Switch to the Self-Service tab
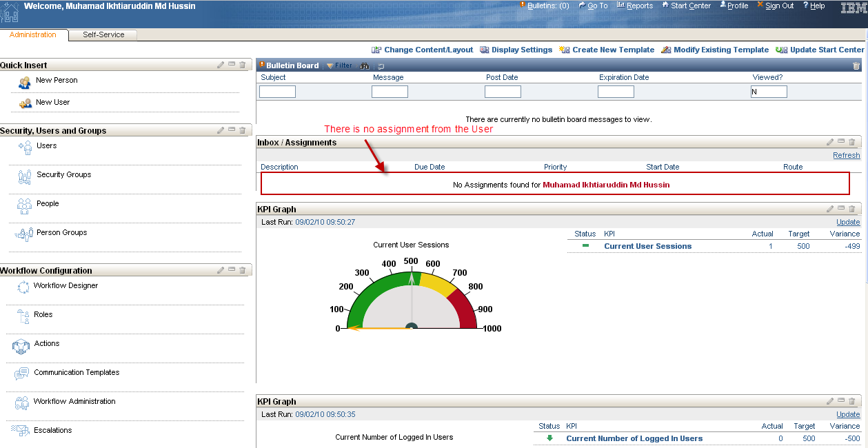This screenshot has height=448, width=868. pos(102,34)
